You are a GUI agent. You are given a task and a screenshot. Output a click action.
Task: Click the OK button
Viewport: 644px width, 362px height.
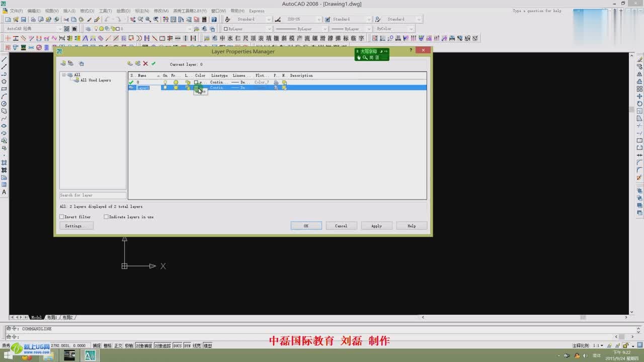(x=306, y=226)
